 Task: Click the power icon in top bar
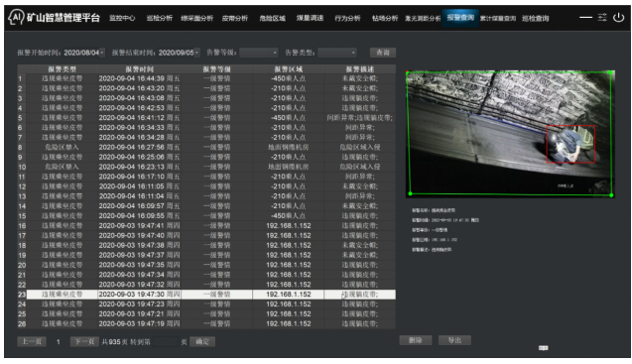618,17
